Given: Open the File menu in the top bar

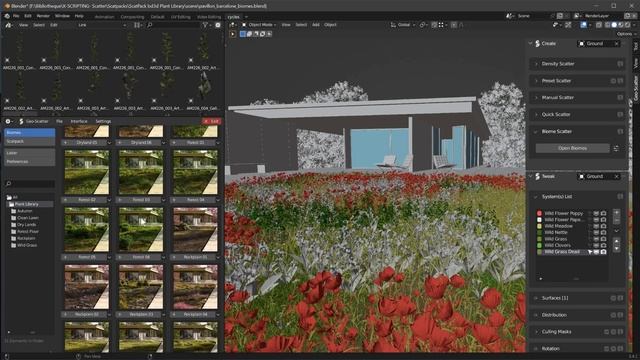Looking at the screenshot, I should [x=16, y=16].
